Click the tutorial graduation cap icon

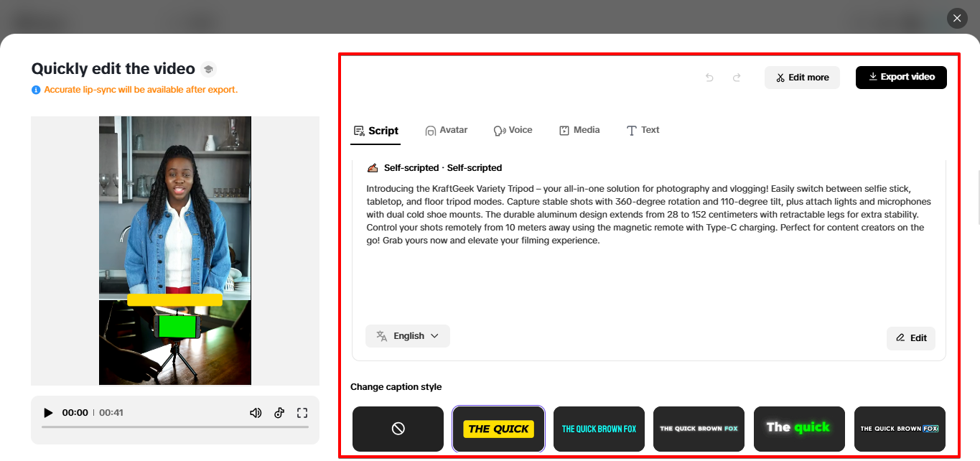pos(208,69)
